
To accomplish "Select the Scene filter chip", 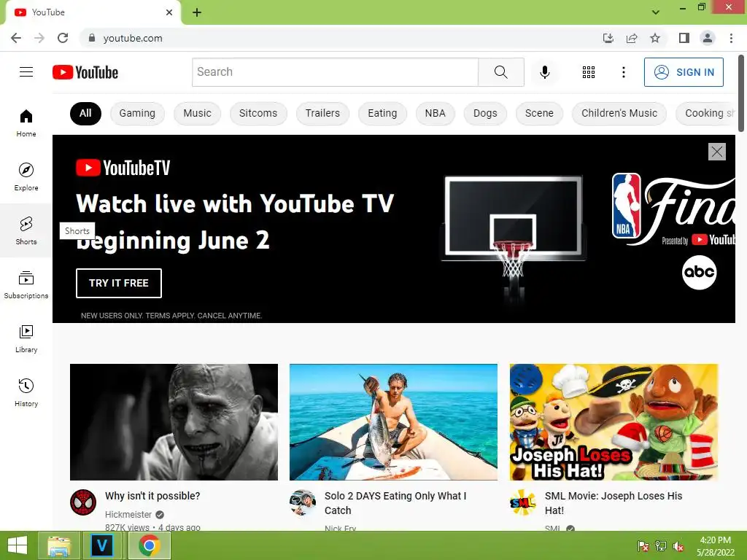I will click(x=539, y=113).
